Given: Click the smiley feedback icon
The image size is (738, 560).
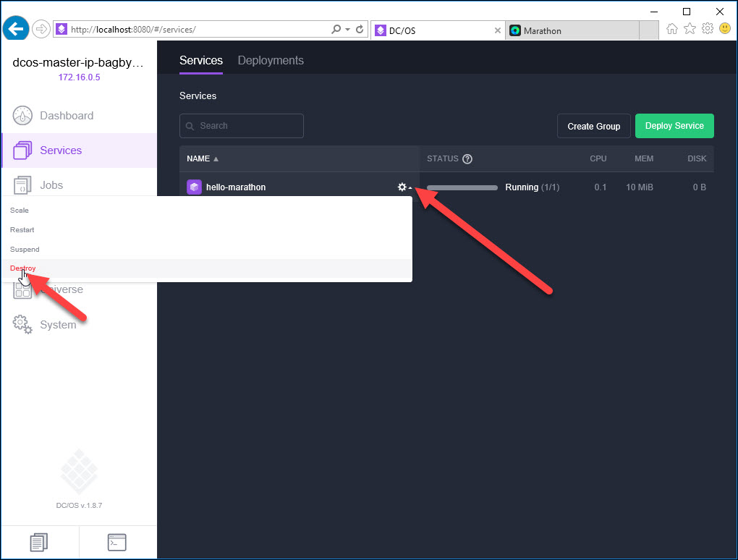Looking at the screenshot, I should 725,29.
